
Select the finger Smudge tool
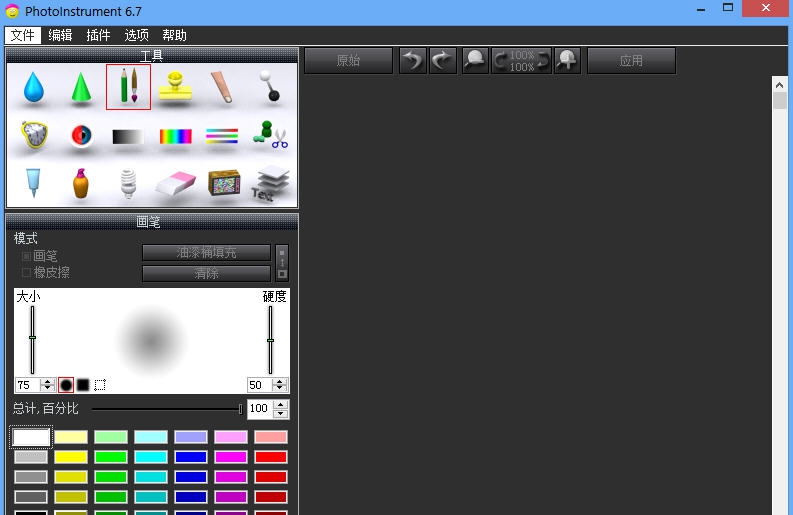222,87
